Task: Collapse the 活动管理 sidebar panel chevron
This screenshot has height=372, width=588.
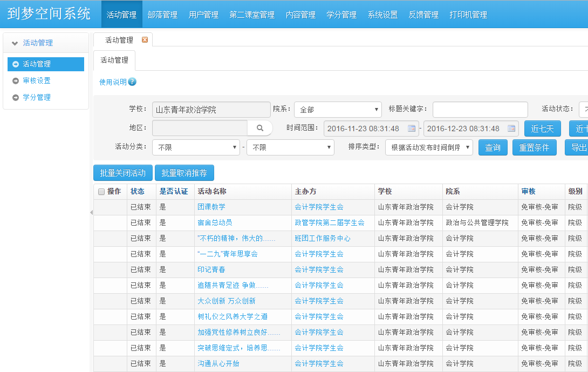Action: 15,43
